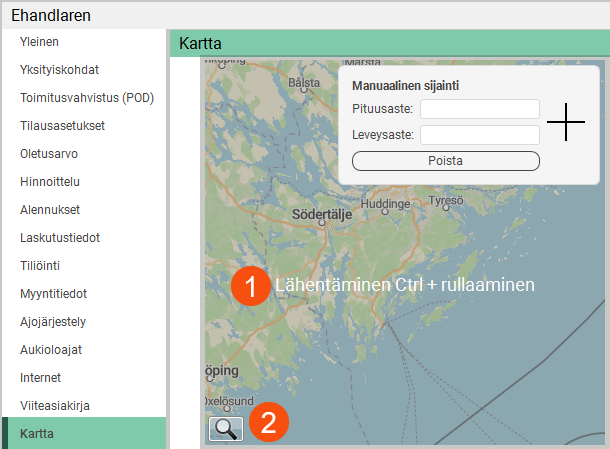The height and width of the screenshot is (449, 610).
Task: Open Laskutustiedot in the sidebar
Action: [x=60, y=238]
